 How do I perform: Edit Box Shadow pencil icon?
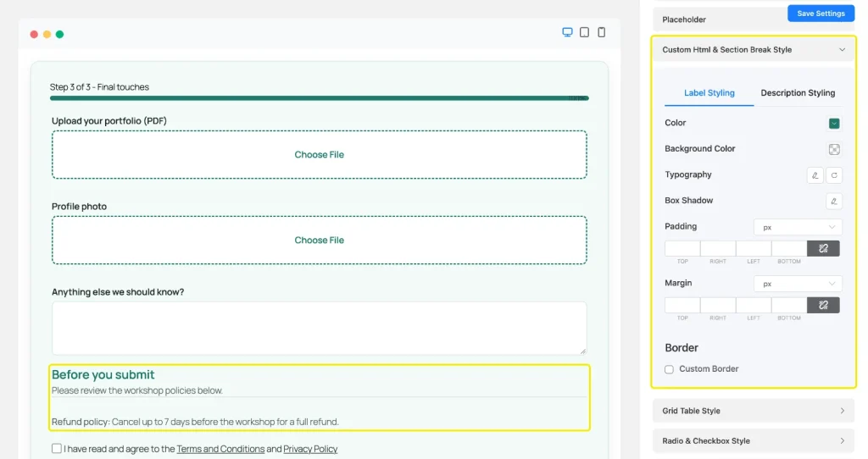(834, 202)
